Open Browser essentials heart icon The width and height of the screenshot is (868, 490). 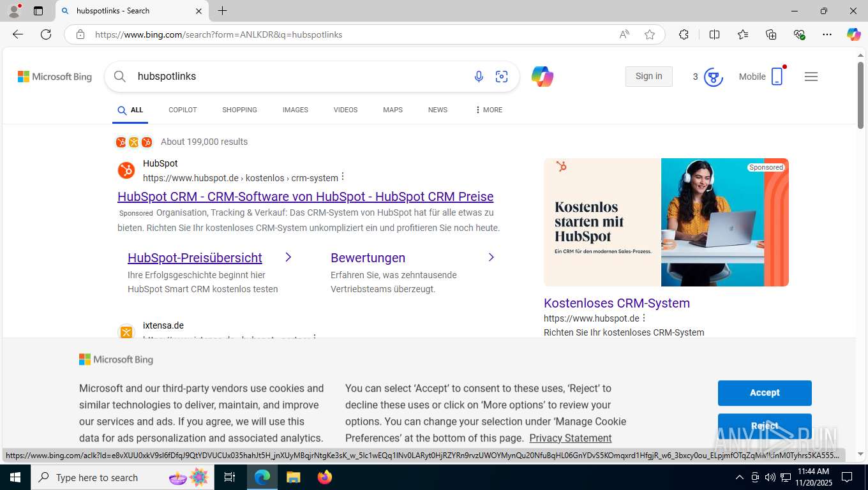(x=799, y=34)
